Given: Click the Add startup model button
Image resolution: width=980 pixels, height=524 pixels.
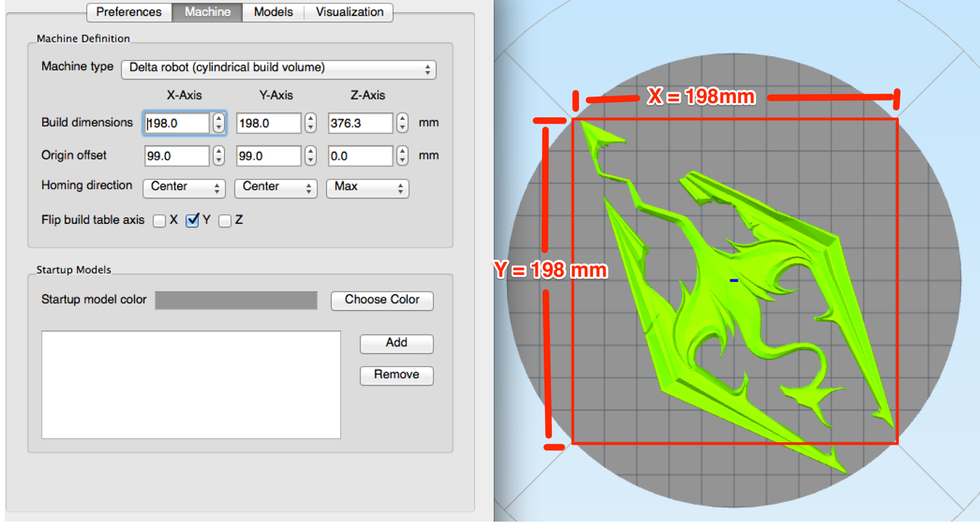Looking at the screenshot, I should coord(396,343).
